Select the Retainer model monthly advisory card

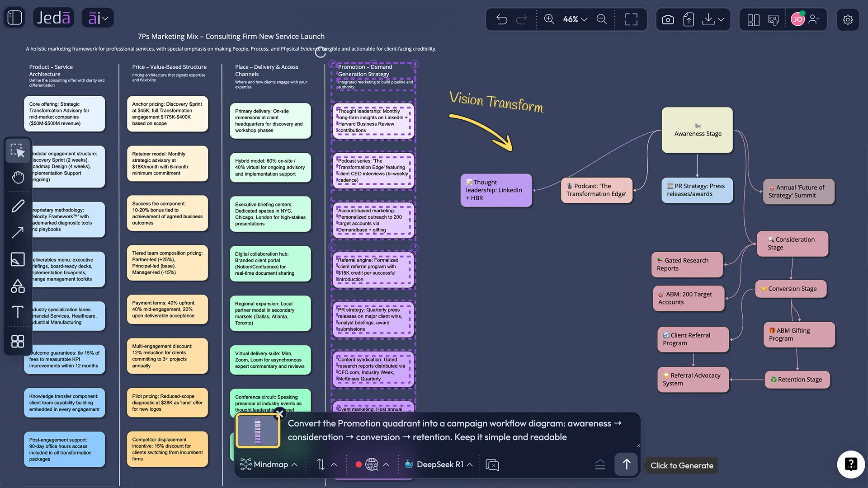click(x=167, y=164)
